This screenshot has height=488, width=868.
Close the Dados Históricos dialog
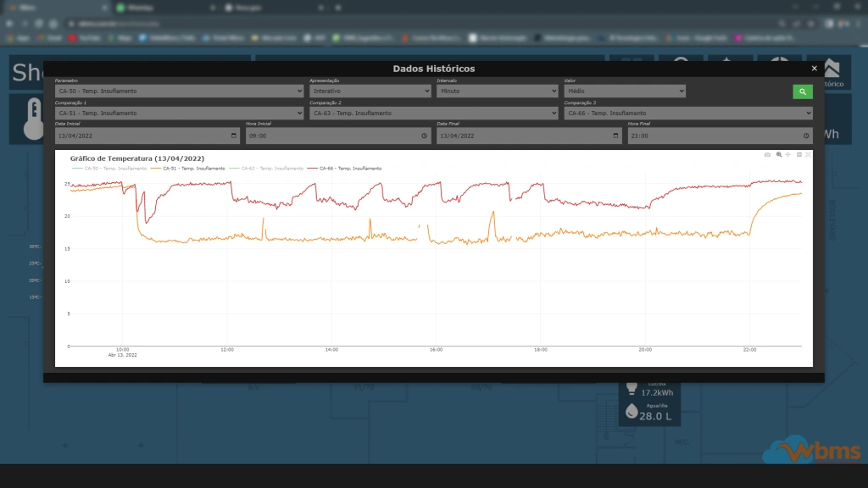click(x=814, y=69)
